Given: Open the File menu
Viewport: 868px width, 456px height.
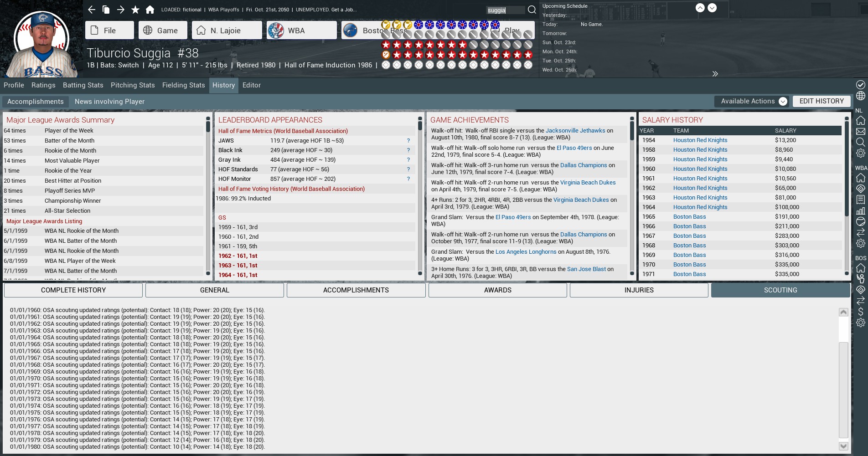Looking at the screenshot, I should [x=109, y=31].
